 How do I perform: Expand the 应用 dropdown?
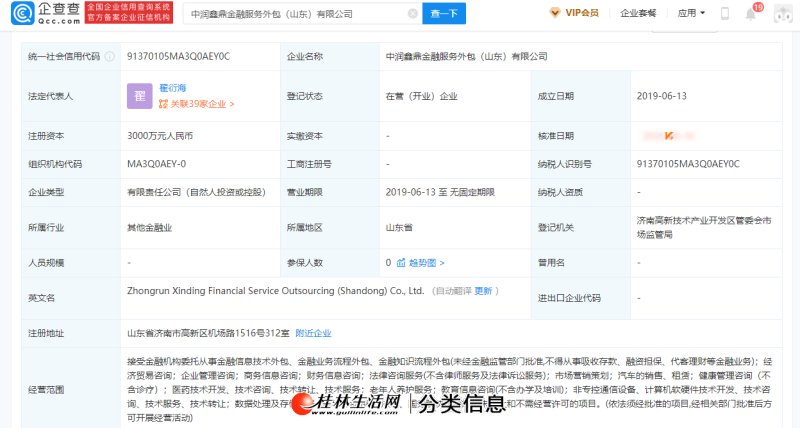coord(691,13)
